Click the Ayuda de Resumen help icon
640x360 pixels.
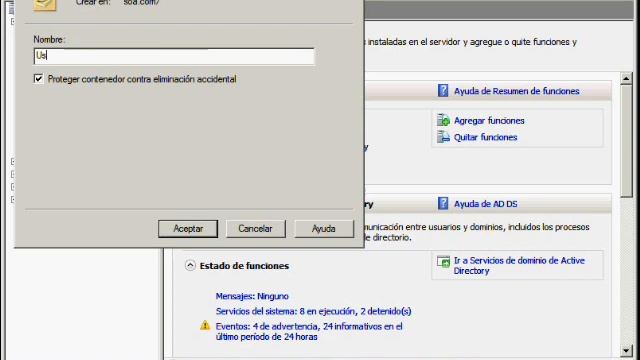[x=443, y=91]
